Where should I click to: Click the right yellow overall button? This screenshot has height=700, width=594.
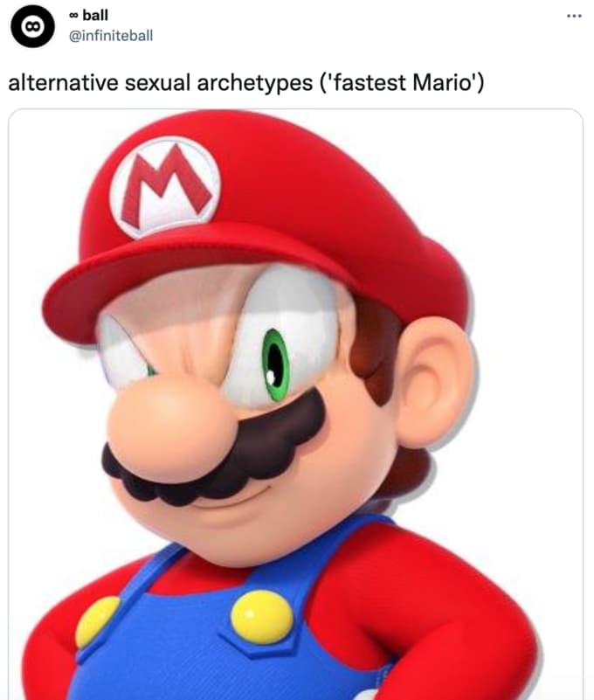click(x=262, y=617)
